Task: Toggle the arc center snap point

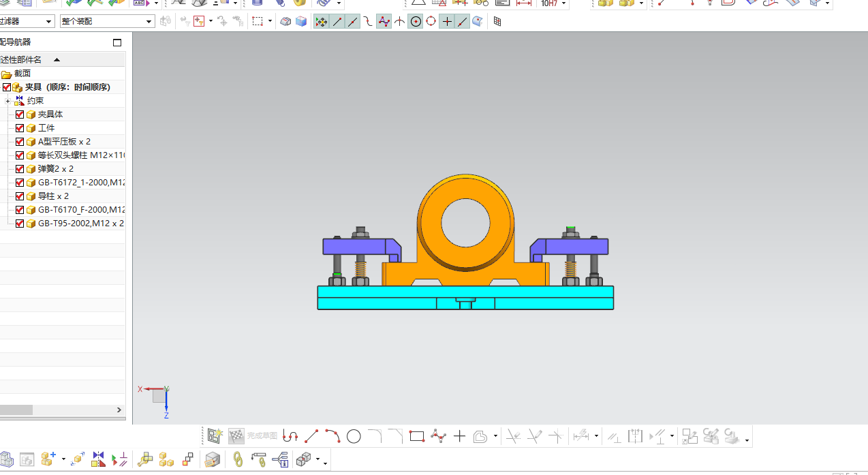Action: tap(416, 22)
